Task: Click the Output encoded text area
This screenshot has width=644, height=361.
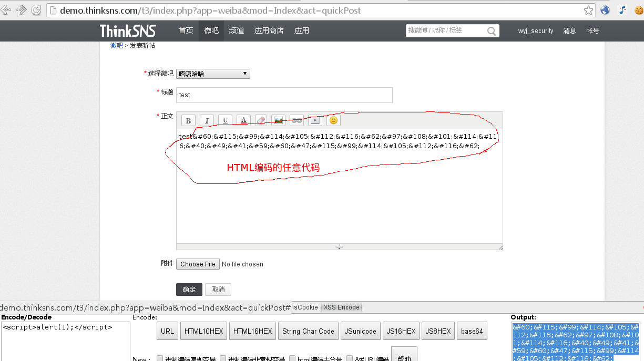Action: [576, 342]
